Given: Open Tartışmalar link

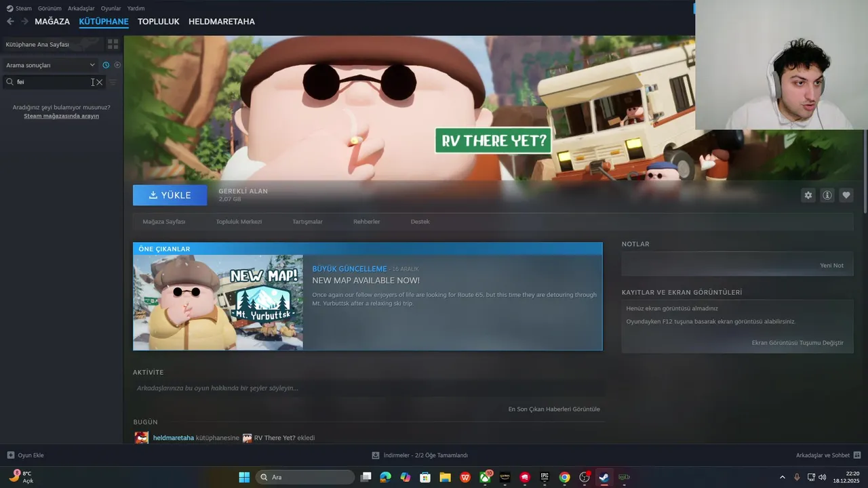Looking at the screenshot, I should (307, 222).
